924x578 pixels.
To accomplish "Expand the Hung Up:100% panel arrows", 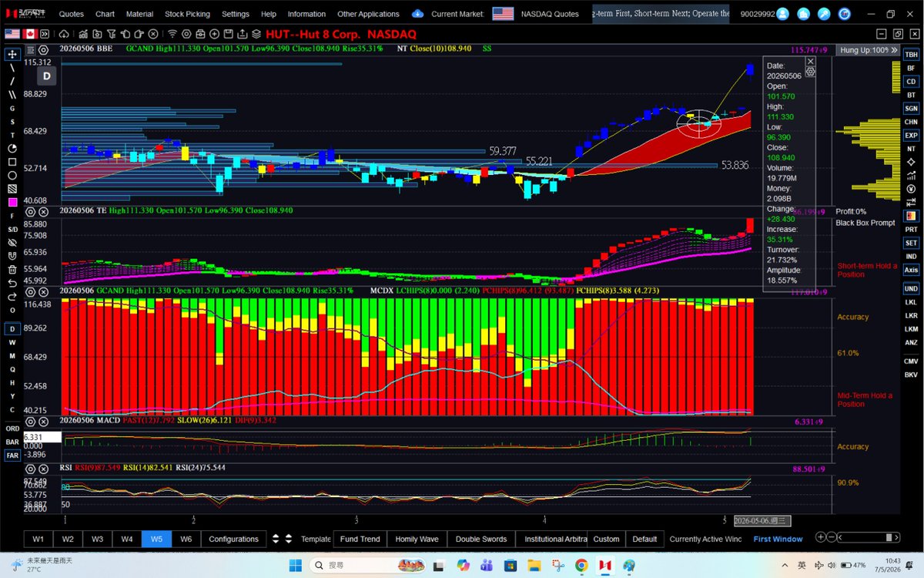I will tap(895, 49).
